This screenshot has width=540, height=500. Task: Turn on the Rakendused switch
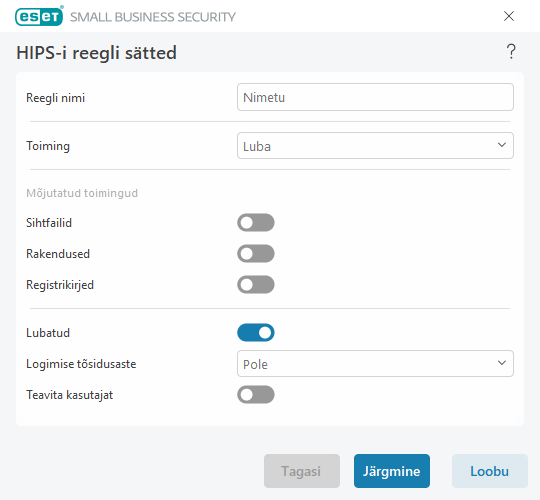(x=256, y=253)
